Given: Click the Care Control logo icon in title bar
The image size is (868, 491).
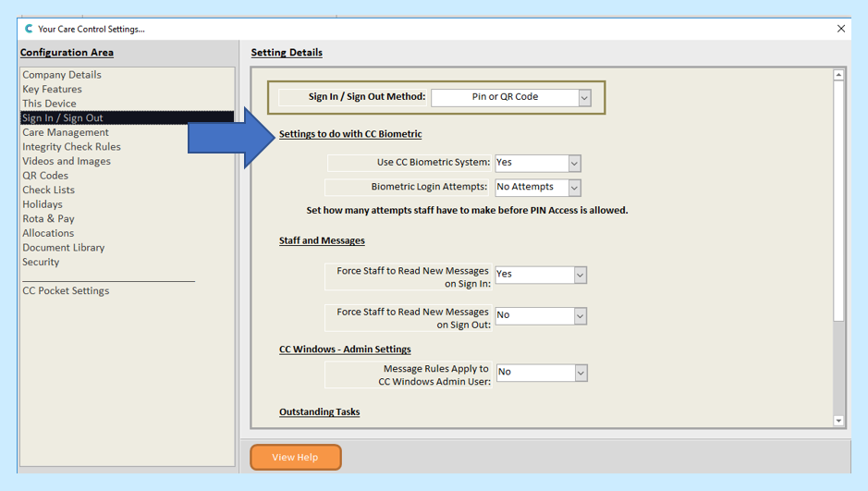Looking at the screenshot, I should (x=30, y=29).
